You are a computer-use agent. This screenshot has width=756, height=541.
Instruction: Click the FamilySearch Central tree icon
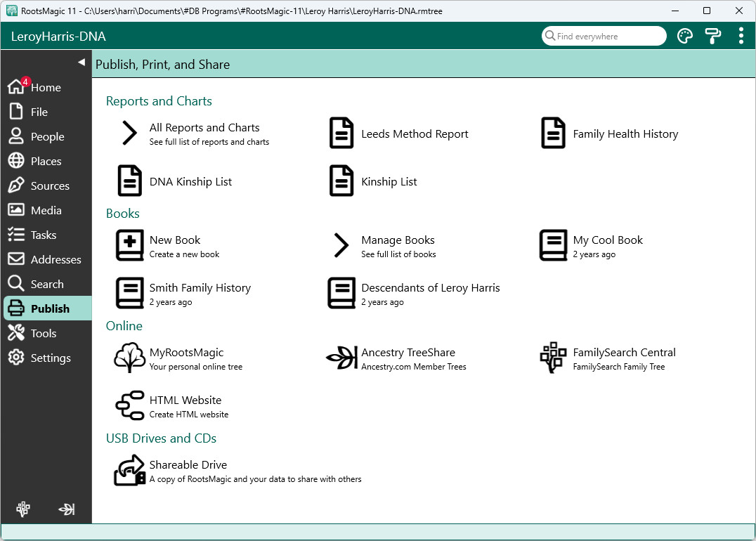(553, 358)
